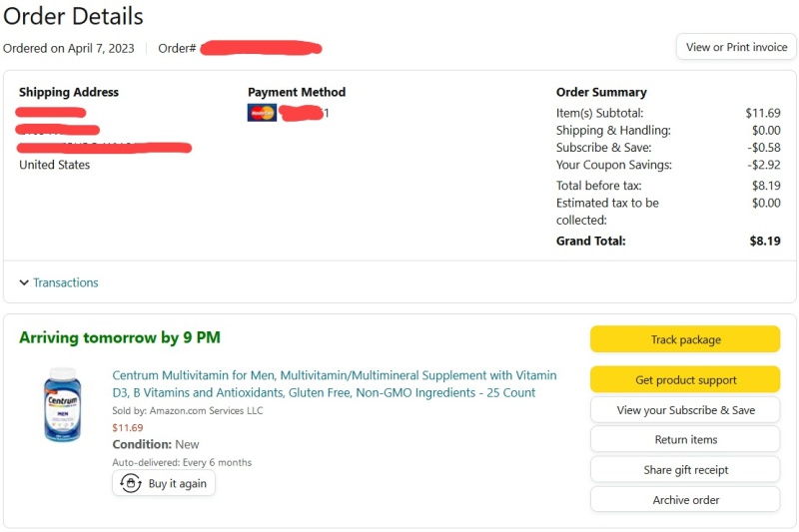The image size is (799, 532).
Task: Expand the Transactions chevron arrow
Action: tap(23, 282)
